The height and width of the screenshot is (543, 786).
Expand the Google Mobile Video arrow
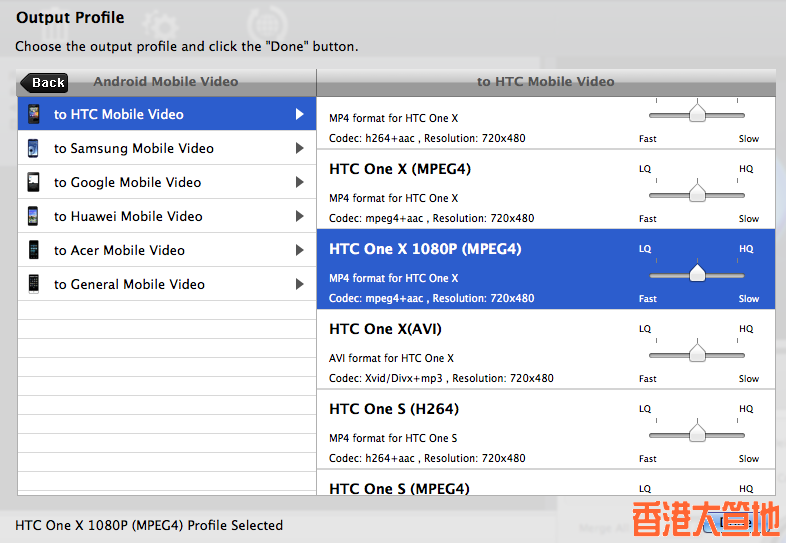coord(300,183)
